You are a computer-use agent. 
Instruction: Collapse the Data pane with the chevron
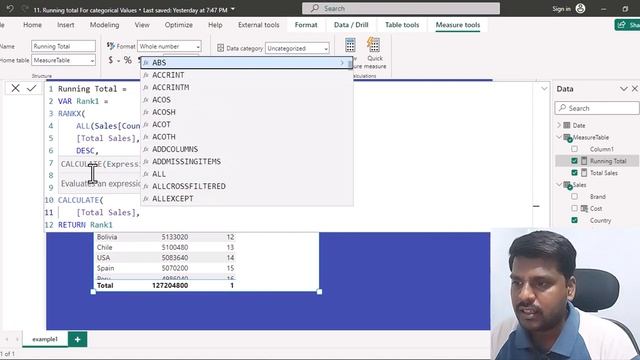coord(624,89)
